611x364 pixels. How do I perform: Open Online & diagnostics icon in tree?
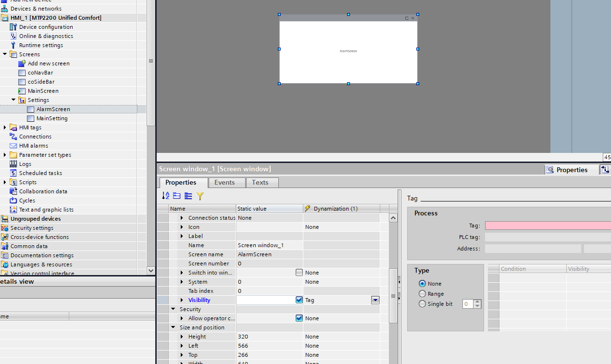[x=13, y=36]
